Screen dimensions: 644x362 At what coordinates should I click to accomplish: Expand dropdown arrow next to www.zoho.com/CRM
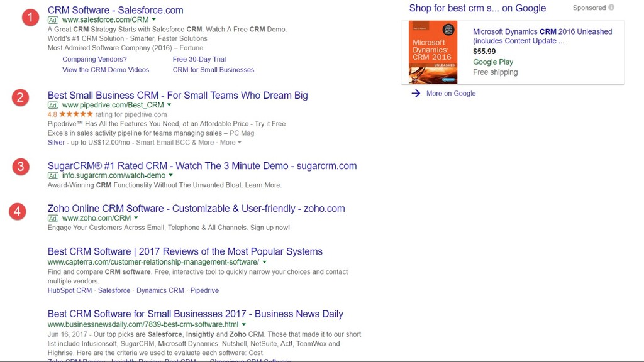(136, 218)
